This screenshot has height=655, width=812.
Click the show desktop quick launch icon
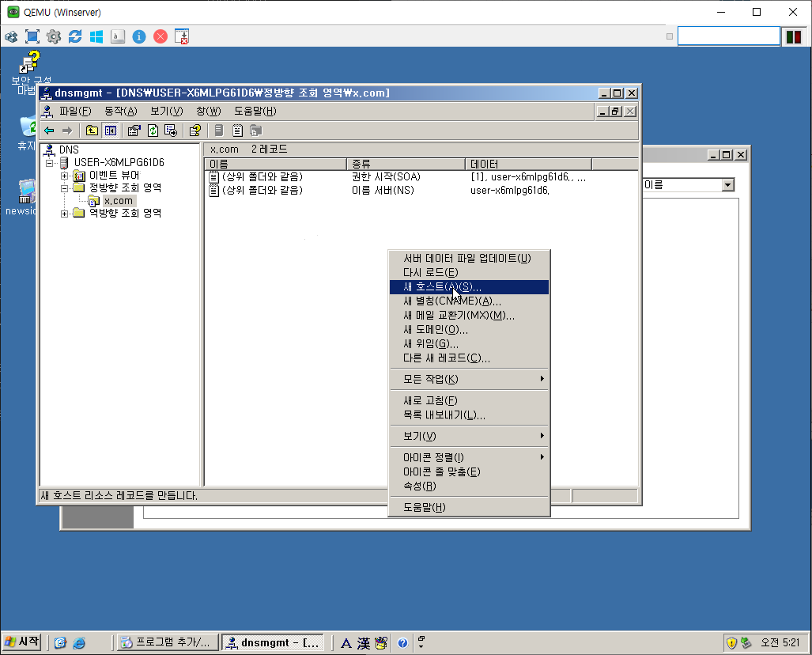(60, 643)
